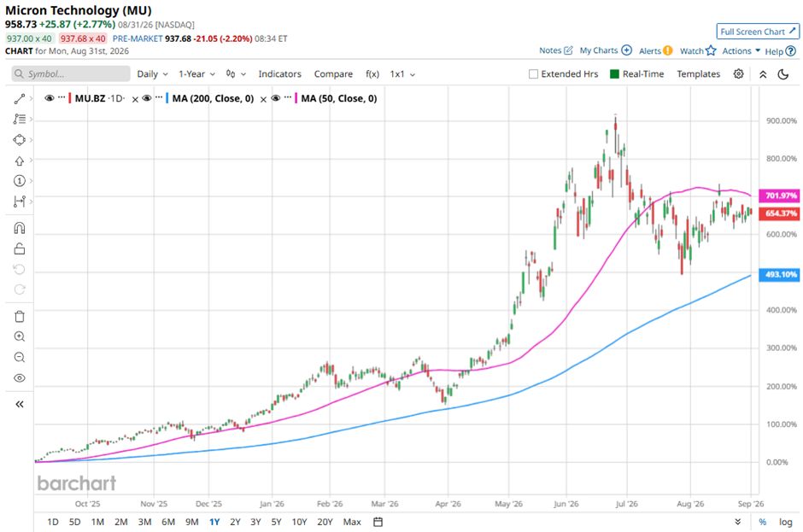Click the Symbol search field
Viewport: 803px width, 532px height.
(71, 73)
